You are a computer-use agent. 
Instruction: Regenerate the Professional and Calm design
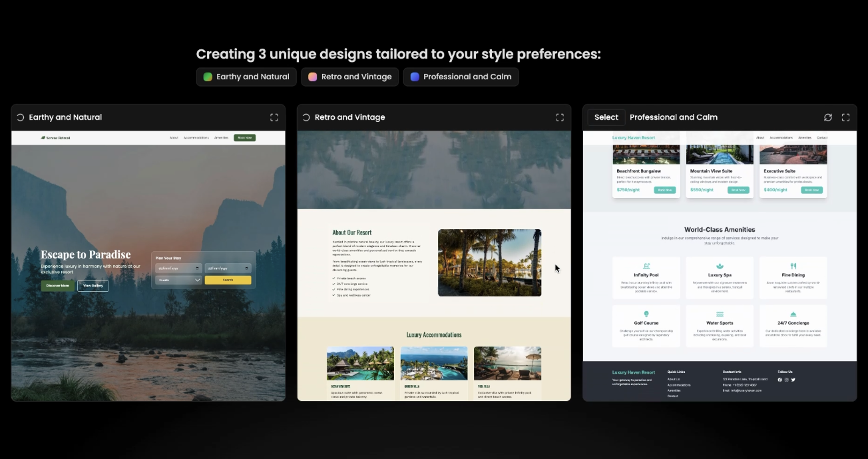pyautogui.click(x=828, y=117)
